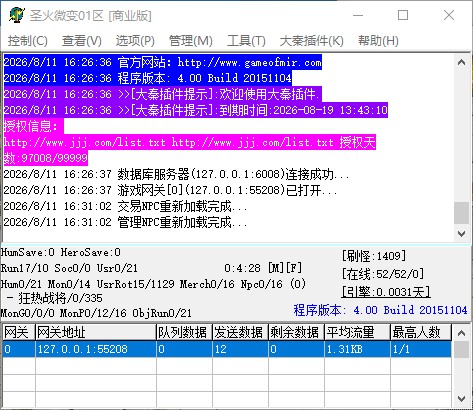
Task: Click the 最高人数 column header
Action: click(x=421, y=332)
